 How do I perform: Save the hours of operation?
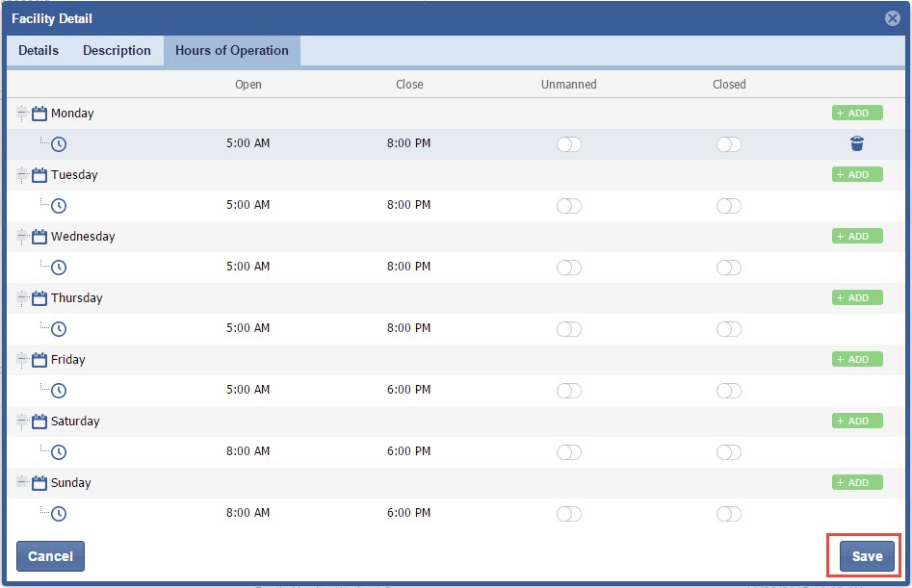pyautogui.click(x=867, y=556)
